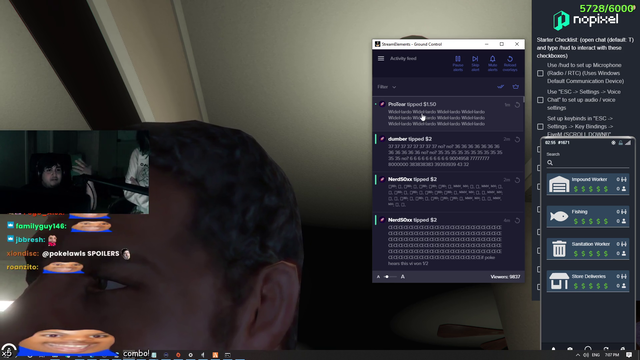Select the Fishing job
The height and width of the screenshot is (360, 640).
(588, 216)
